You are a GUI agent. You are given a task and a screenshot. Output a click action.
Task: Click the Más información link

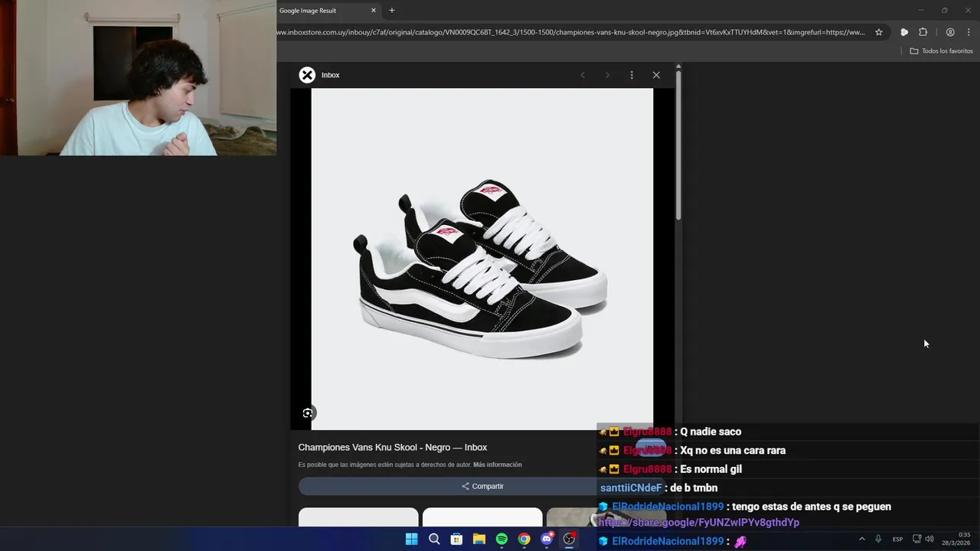click(498, 465)
